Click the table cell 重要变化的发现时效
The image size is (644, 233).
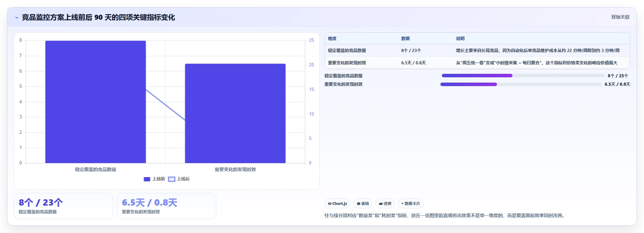[x=347, y=63]
